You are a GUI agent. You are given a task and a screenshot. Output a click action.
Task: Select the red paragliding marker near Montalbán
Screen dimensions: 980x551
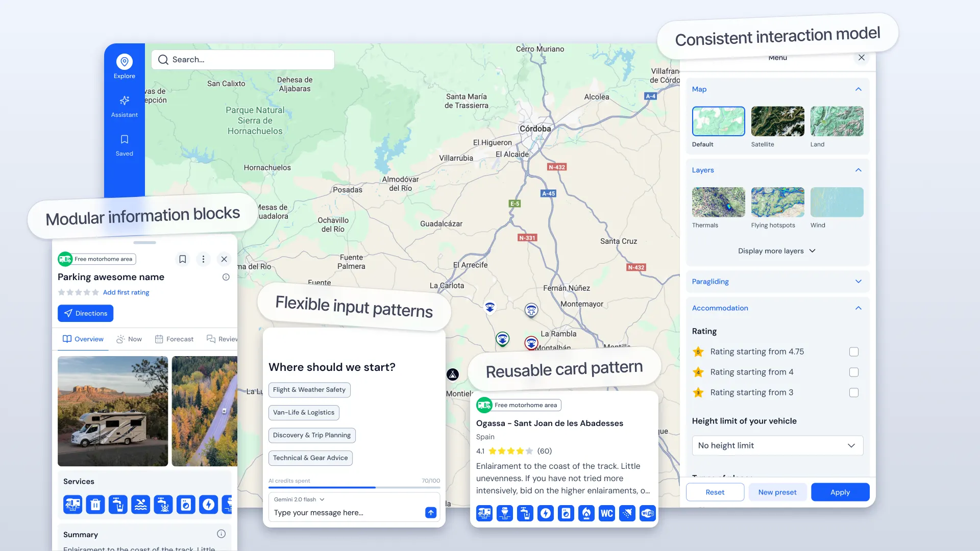pyautogui.click(x=531, y=343)
